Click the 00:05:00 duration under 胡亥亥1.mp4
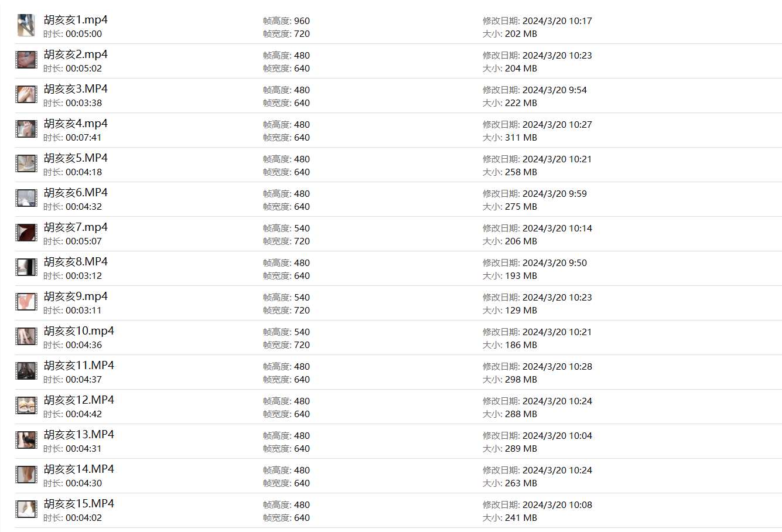This screenshot has width=782, height=532. [x=84, y=34]
